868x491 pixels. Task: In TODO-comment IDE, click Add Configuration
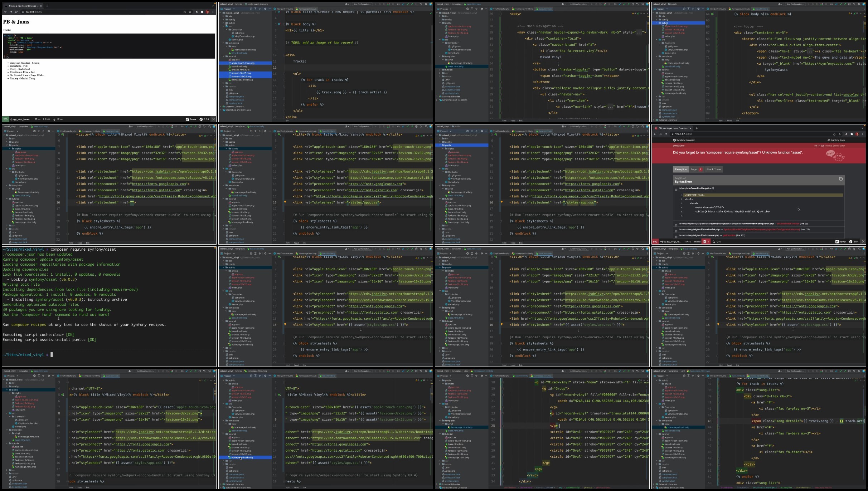pos(362,4)
